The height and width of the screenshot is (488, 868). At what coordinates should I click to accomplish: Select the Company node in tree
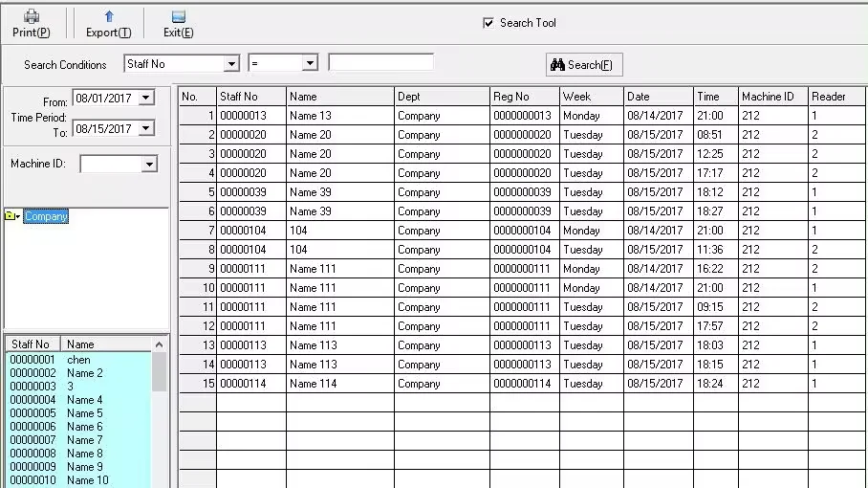46,216
